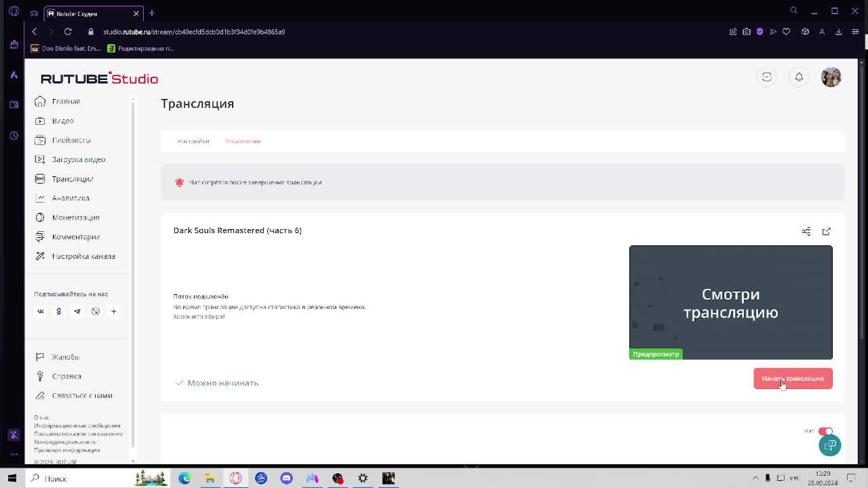Open Видео section in sidebar
Image resolution: width=868 pixels, height=488 pixels.
62,121
